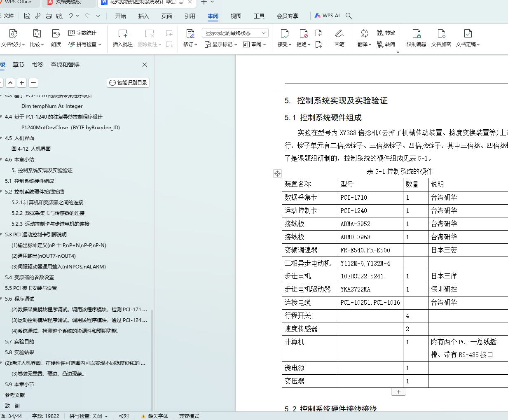The width and height of the screenshot is (508, 420).
Task: Collapse 5.2 控制系统硬件接线接线 outline node
Action: coord(1,192)
